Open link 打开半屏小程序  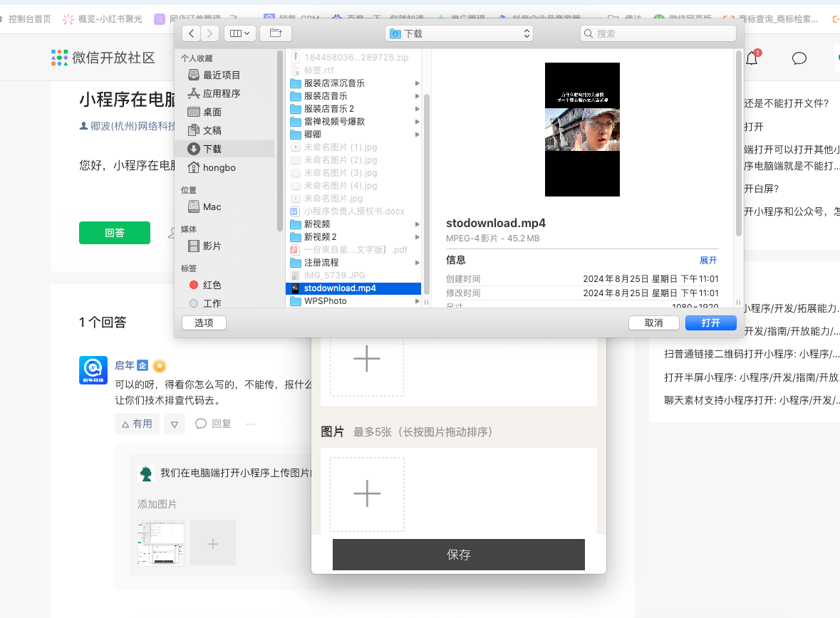pyautogui.click(x=751, y=377)
